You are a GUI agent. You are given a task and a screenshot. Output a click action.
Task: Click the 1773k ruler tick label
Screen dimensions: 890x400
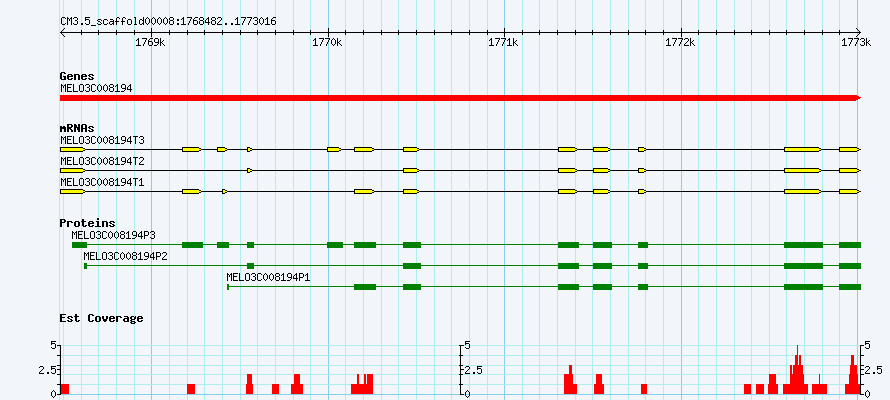pyautogui.click(x=856, y=43)
